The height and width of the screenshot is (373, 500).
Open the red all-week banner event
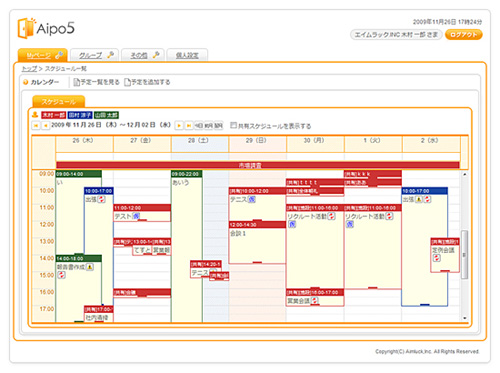click(x=258, y=165)
